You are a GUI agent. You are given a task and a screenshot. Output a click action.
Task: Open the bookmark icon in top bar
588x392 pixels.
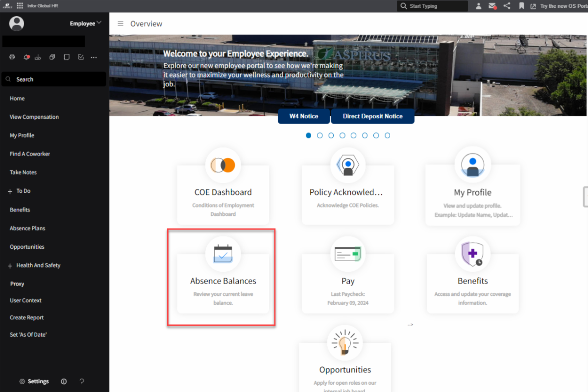[x=521, y=6]
